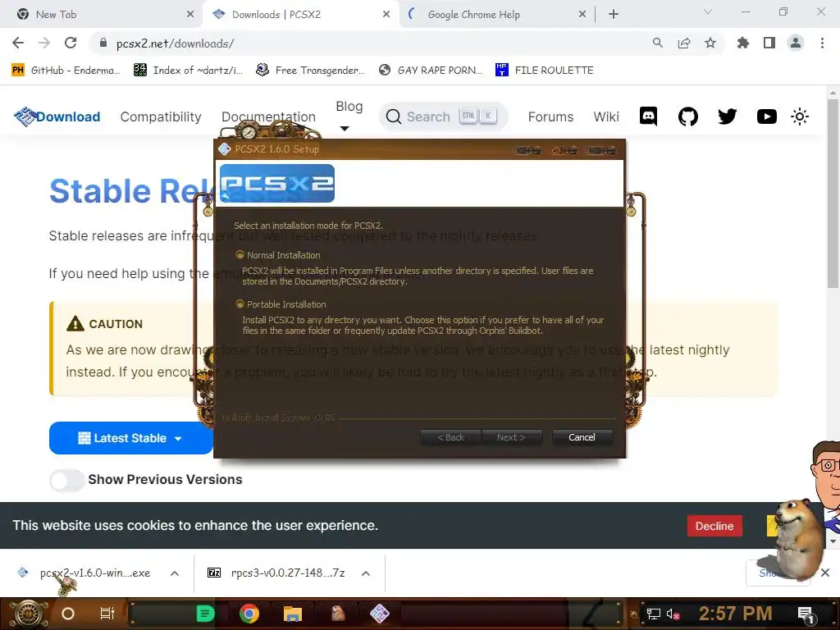
Task: Open the green notes app on taskbar
Action: point(205,614)
